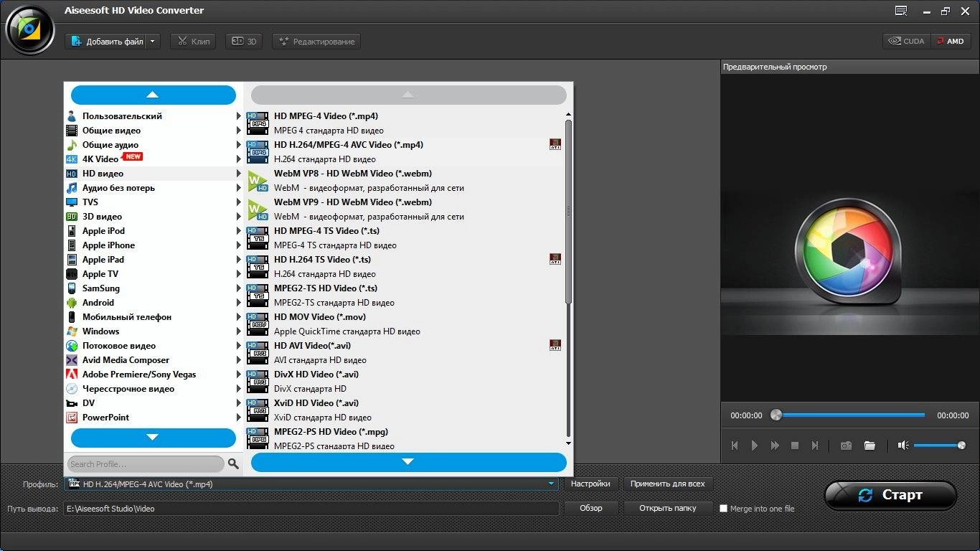
Task: Select HD видео category
Action: click(154, 174)
